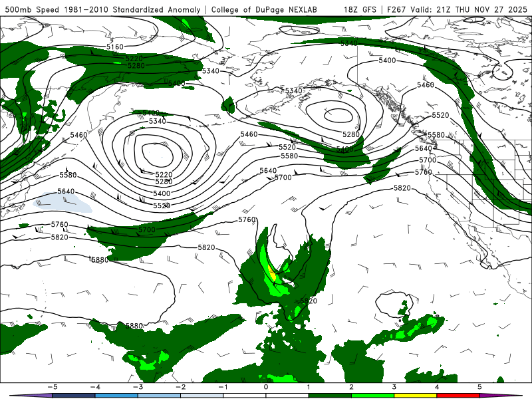Screen dimensions: 532x399
Task: Click the '-2' color bar label
Action: pyautogui.click(x=180, y=387)
